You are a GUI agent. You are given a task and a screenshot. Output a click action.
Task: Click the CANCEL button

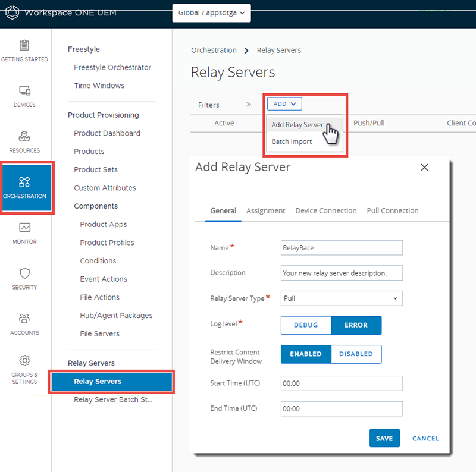[x=425, y=438]
